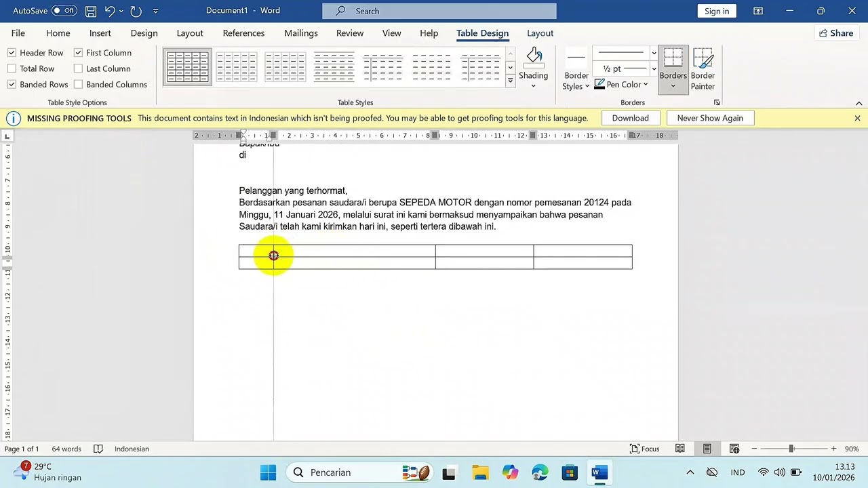Click the Shading paint bucket icon
Screen dimensions: 868x488
(x=534, y=58)
